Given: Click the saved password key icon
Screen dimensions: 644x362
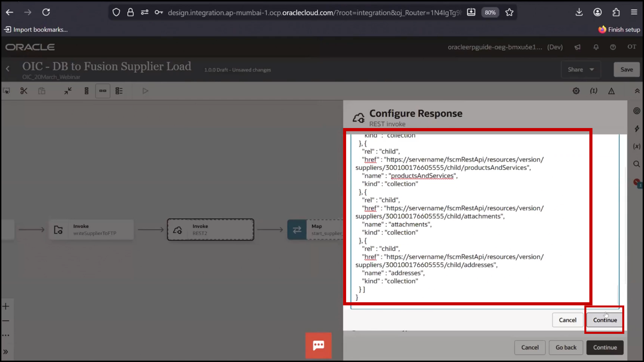Looking at the screenshot, I should pyautogui.click(x=159, y=12).
